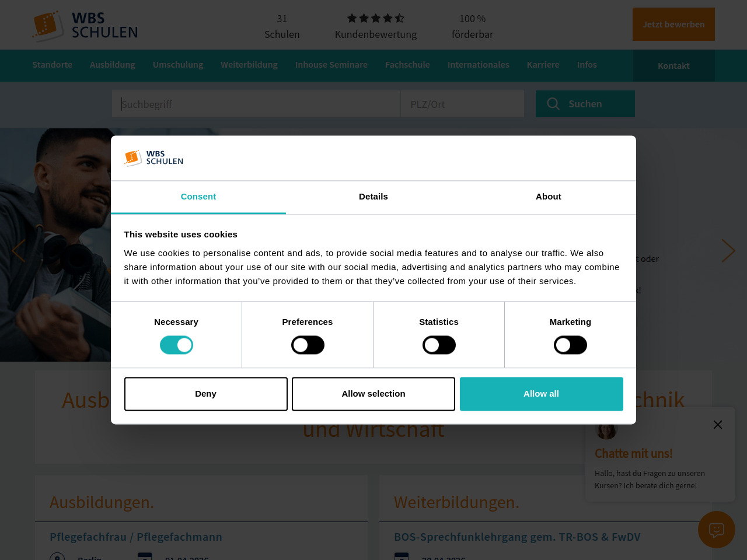747x560 pixels.
Task: Enable the Statistics cookie switch
Action: [439, 345]
